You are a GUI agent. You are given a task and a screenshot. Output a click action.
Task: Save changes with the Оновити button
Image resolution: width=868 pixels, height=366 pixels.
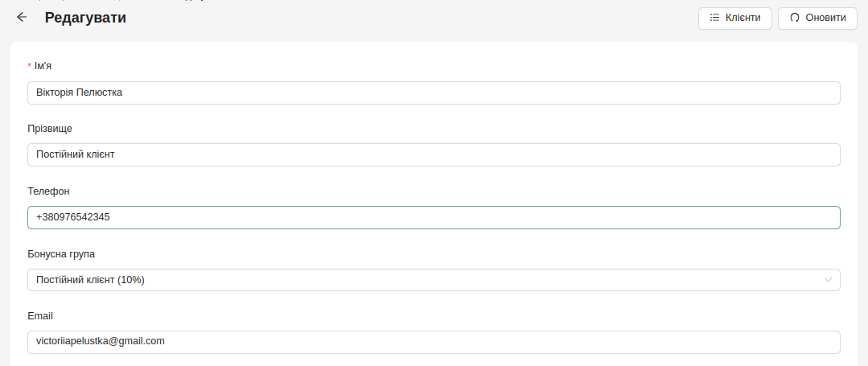[x=817, y=18]
